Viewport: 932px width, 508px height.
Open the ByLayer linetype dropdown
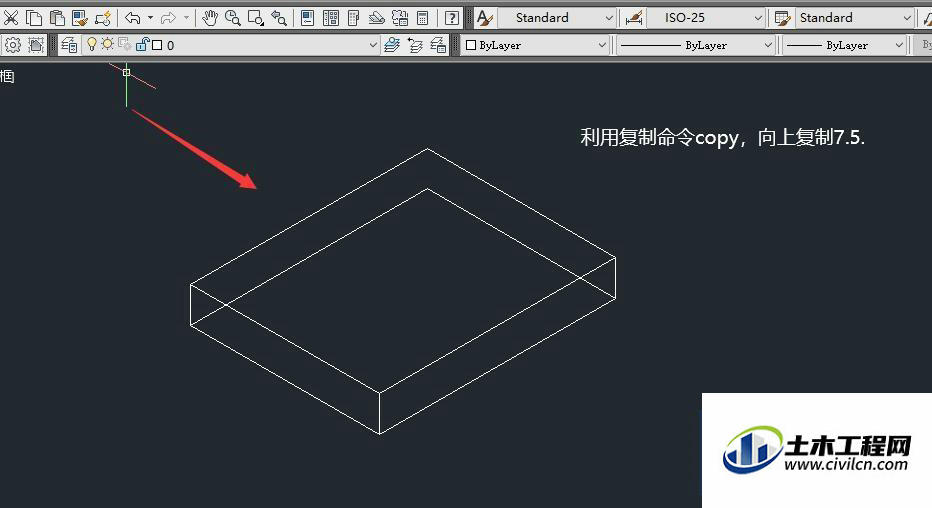point(695,45)
